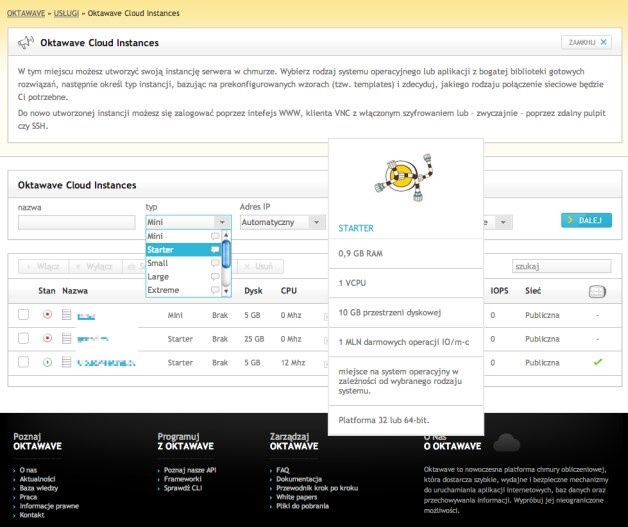The image size is (628, 527).
Task: Open the typ dropdown showing Mini
Action: pyautogui.click(x=188, y=222)
